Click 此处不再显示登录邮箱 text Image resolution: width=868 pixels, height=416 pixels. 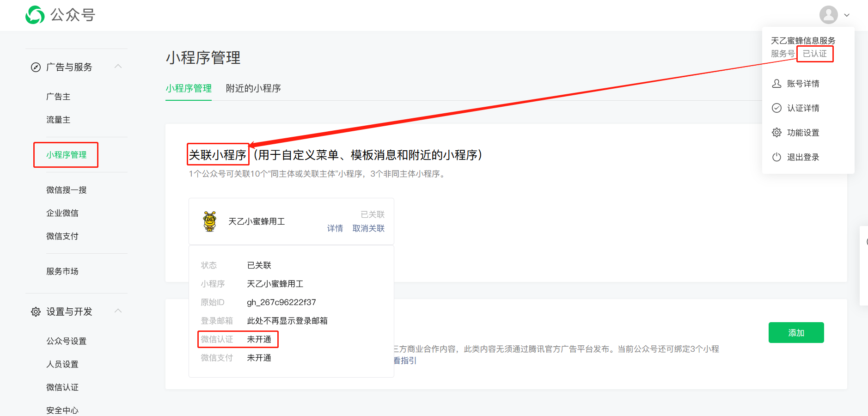coord(287,321)
